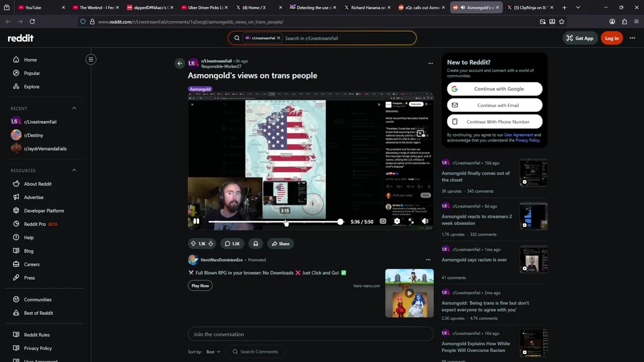Toggle closed captions on video
Image resolution: width=644 pixels, height=362 pixels.
tap(383, 221)
